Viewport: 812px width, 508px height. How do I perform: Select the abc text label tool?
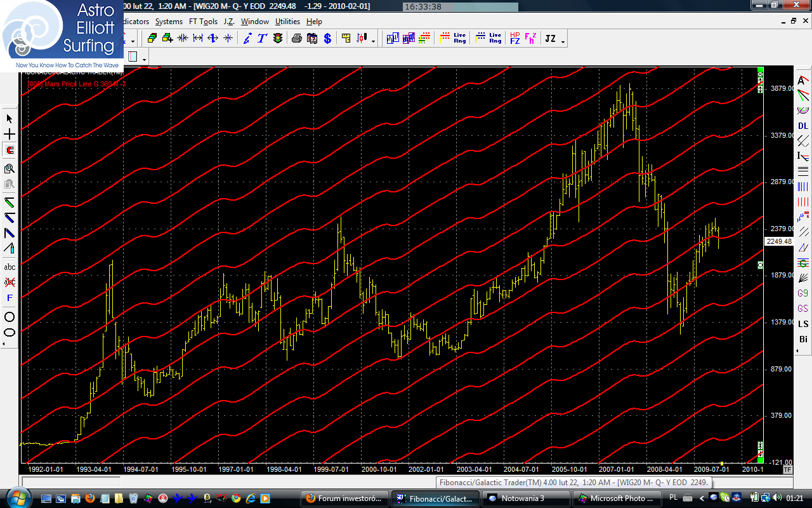click(x=10, y=267)
